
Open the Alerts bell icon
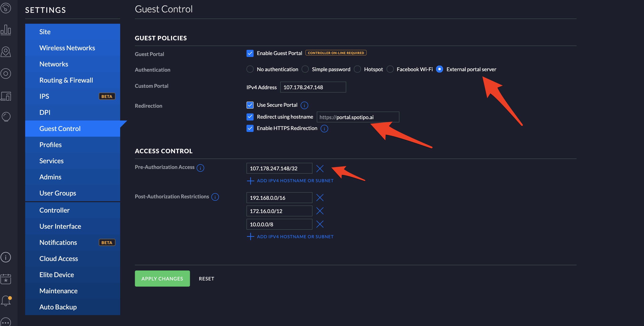[6, 301]
